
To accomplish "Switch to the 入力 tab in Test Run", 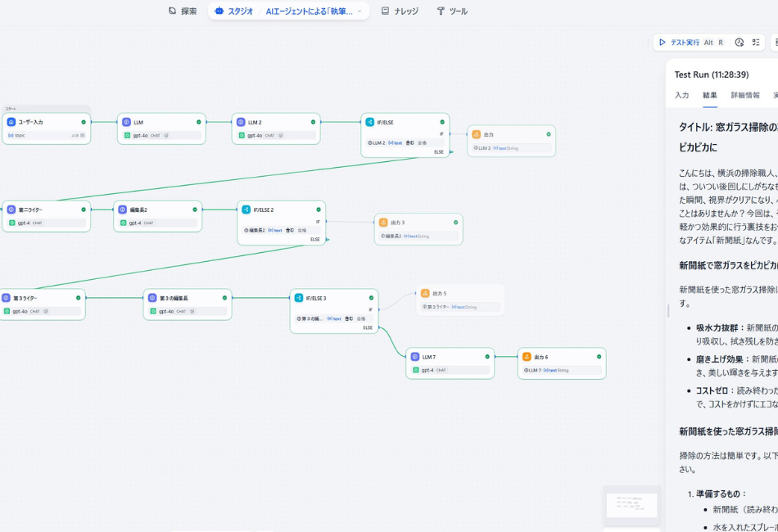I will (x=681, y=96).
